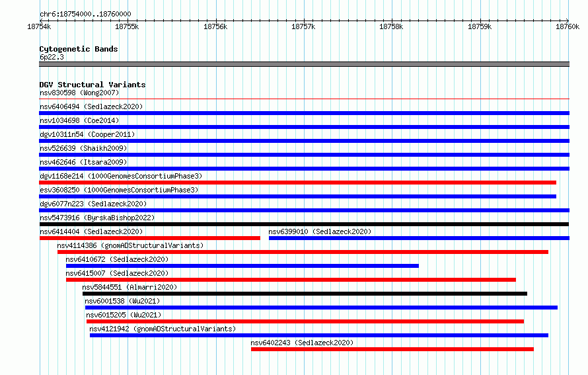Click the gray 6p22.3 cytogenetic band bar

[304, 64]
